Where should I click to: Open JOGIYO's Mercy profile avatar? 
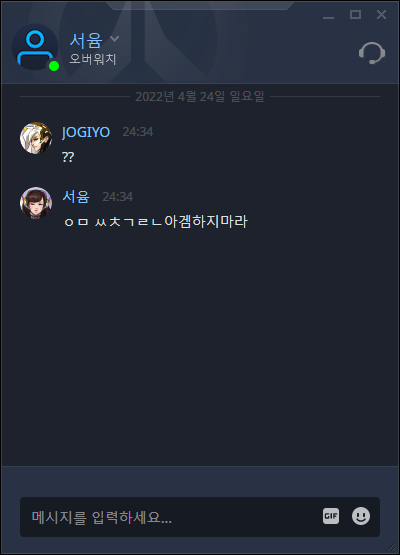36,138
